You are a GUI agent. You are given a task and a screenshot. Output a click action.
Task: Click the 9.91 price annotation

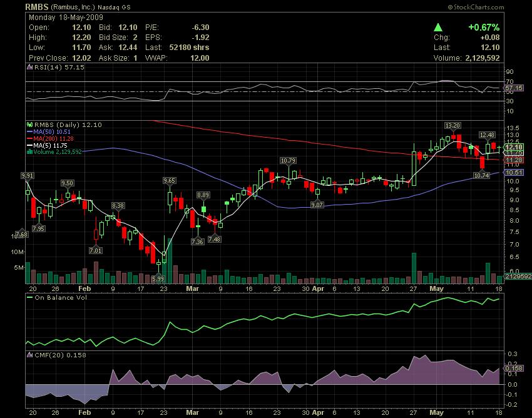click(x=27, y=175)
